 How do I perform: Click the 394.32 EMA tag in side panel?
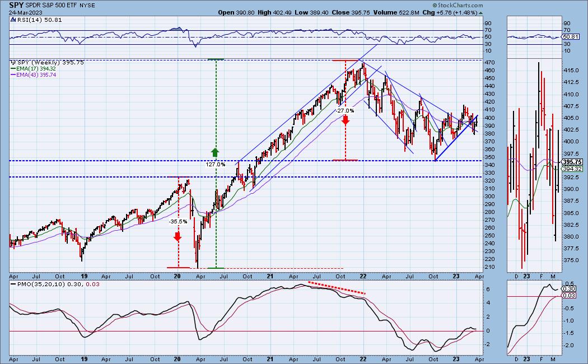(x=572, y=169)
